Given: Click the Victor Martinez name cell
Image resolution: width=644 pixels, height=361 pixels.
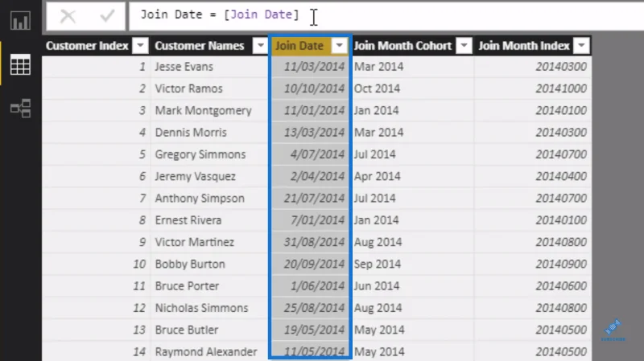Looking at the screenshot, I should (x=209, y=242).
